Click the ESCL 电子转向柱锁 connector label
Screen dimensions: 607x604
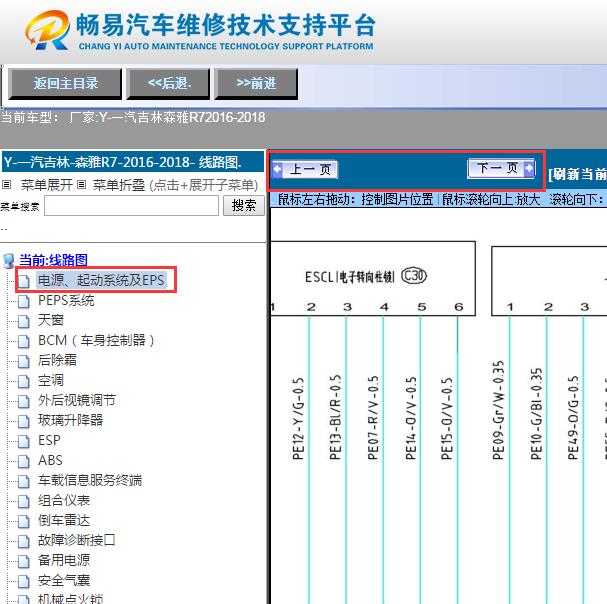(350, 277)
